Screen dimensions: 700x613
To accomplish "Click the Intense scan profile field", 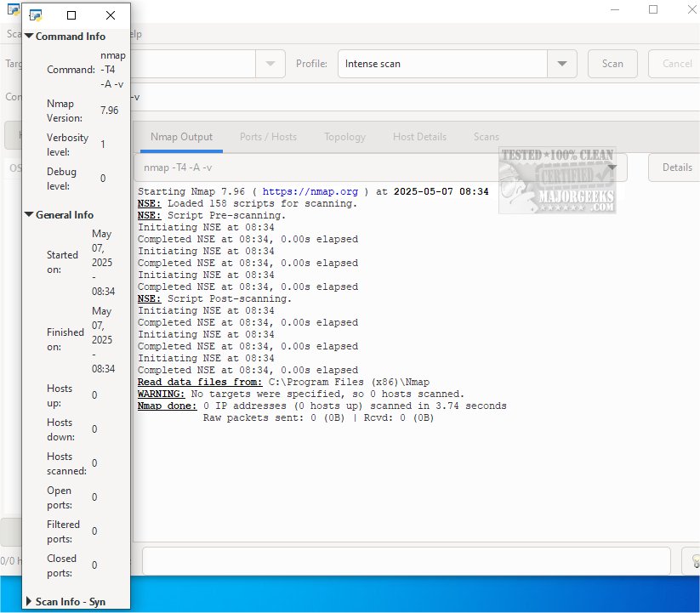I will pos(442,64).
